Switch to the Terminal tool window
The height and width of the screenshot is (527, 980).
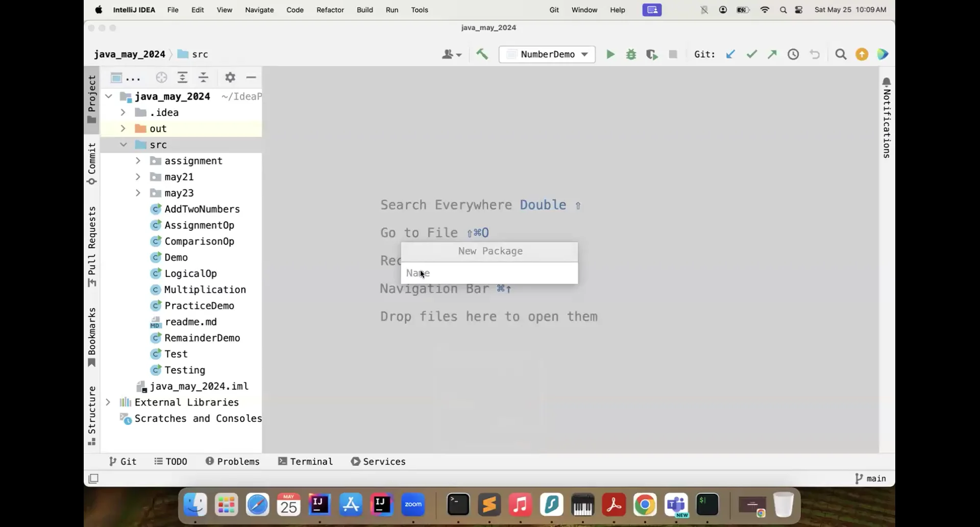305,461
